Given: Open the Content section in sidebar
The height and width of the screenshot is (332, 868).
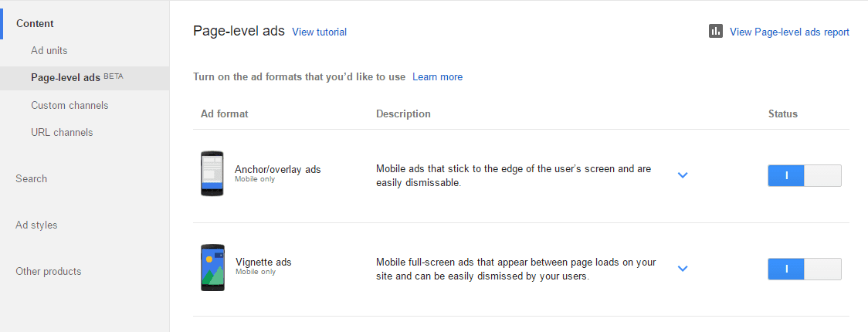Looking at the screenshot, I should (35, 24).
